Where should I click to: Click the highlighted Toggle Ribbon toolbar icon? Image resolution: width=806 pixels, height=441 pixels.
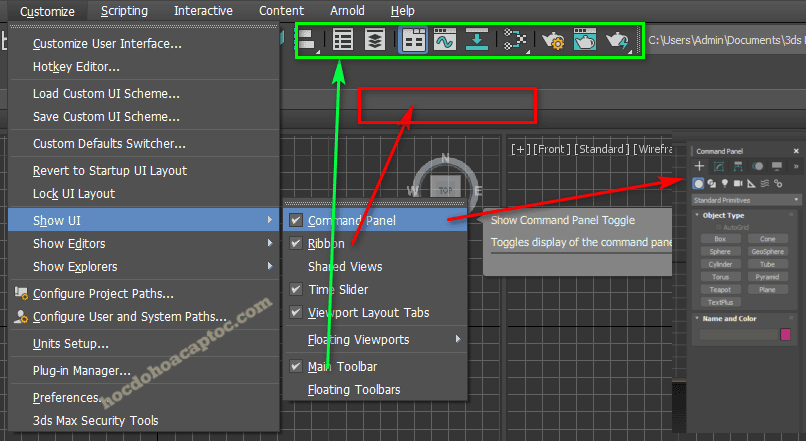click(x=413, y=40)
